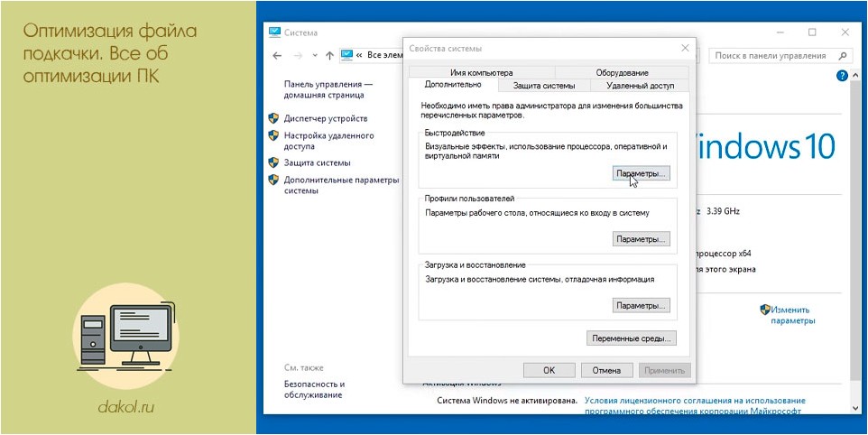This screenshot has height=435, width=868.
Task: Click the back arrow in Система window
Action: coord(277,55)
